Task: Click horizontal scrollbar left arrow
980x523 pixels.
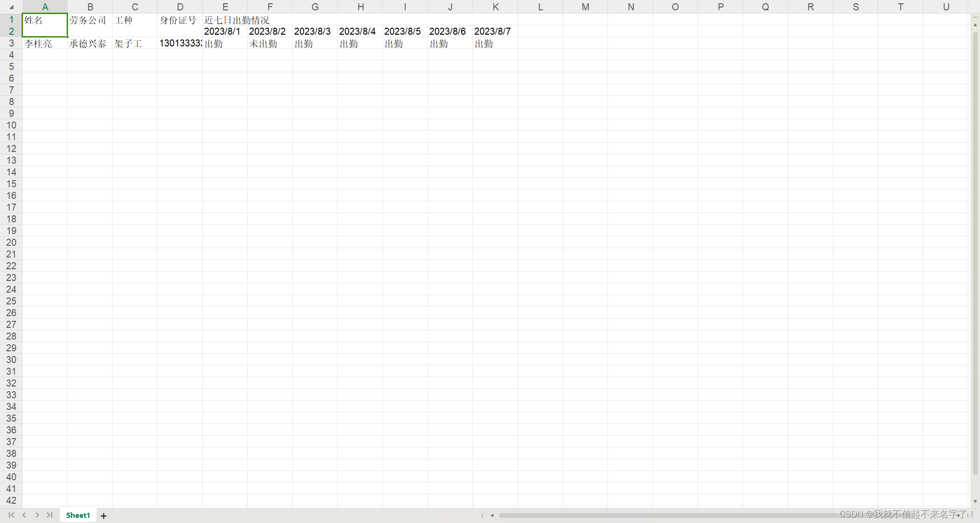Action: (x=492, y=515)
